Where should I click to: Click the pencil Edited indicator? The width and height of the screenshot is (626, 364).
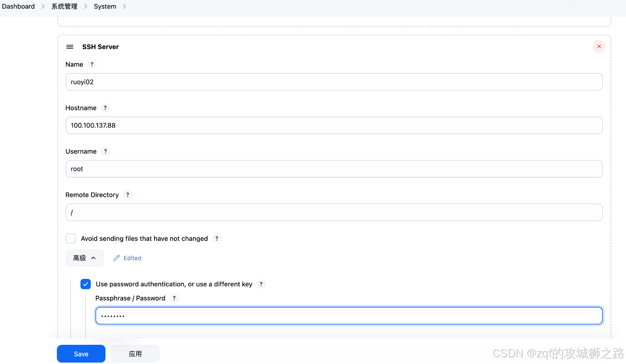(127, 258)
